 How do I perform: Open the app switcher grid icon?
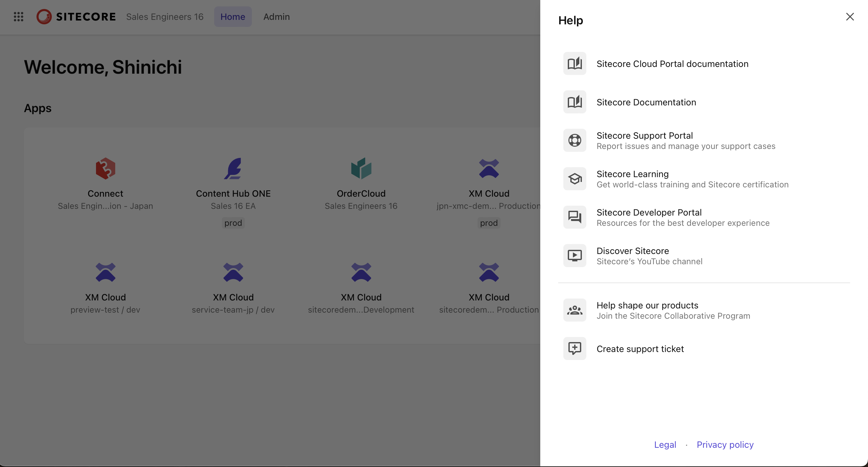tap(19, 17)
